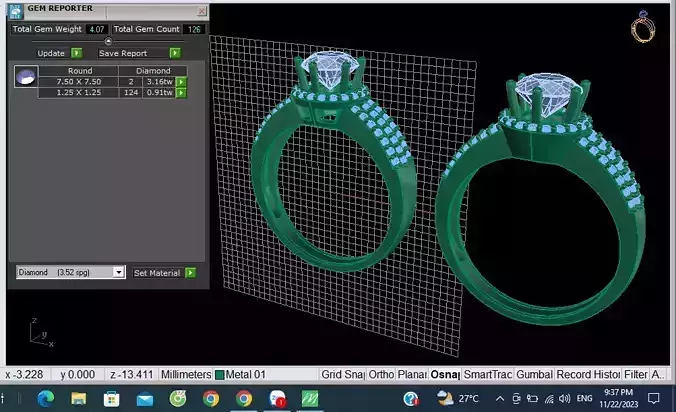Open the 9:37 PM clock and calendar
676x412 pixels.
[619, 398]
